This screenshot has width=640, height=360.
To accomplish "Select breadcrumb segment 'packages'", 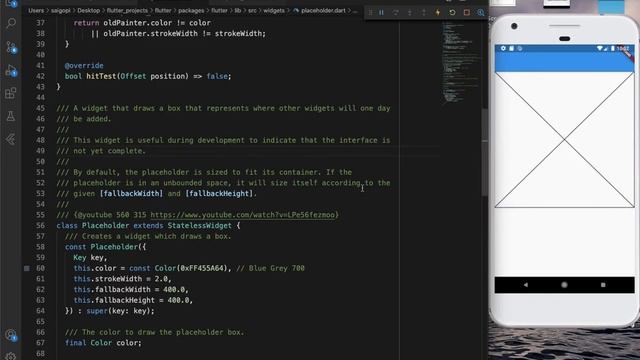I will tap(191, 11).
